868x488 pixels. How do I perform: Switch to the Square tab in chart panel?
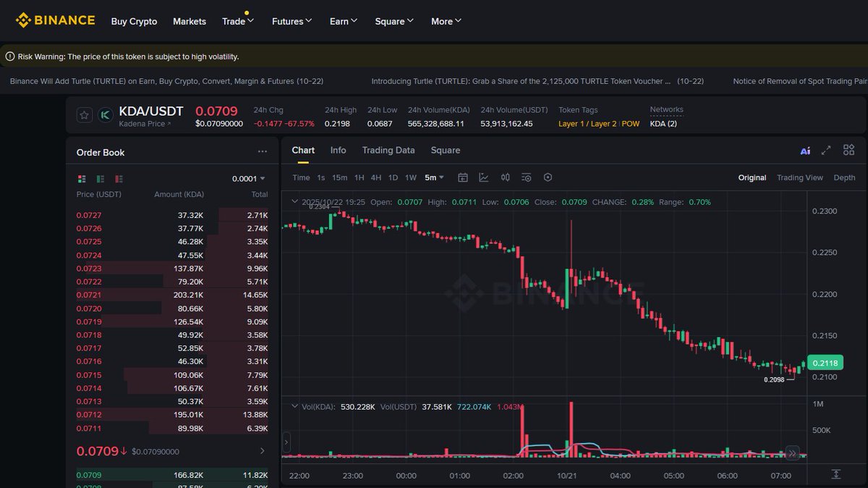point(446,150)
